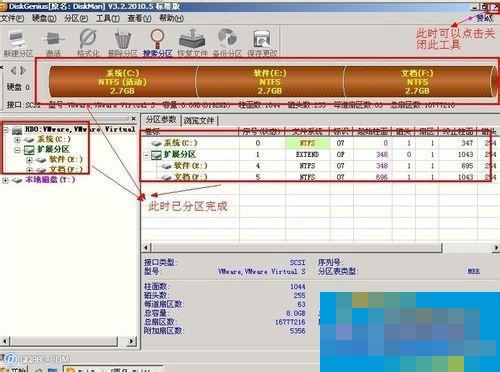The width and height of the screenshot is (500, 372).
Task: Click the 格式化 (format) toolbar icon
Action: click(x=88, y=39)
